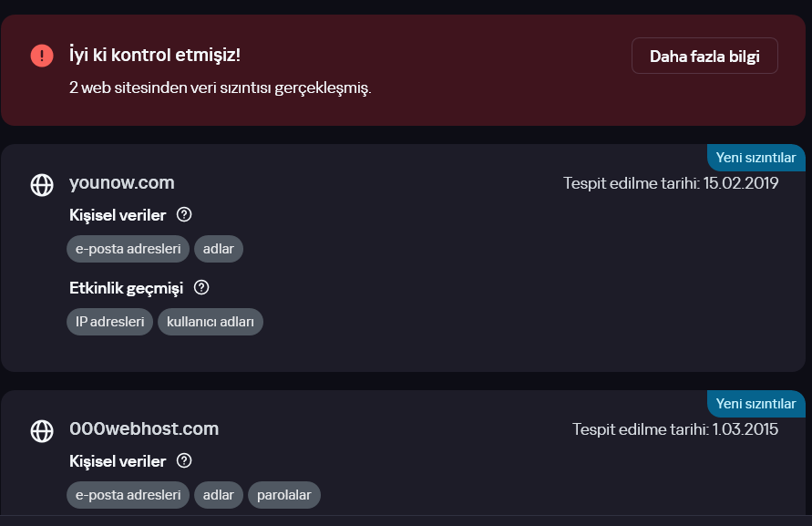This screenshot has height=526, width=812.
Task: Click e-posta adresleri tag under 000webhost.com
Action: point(128,495)
